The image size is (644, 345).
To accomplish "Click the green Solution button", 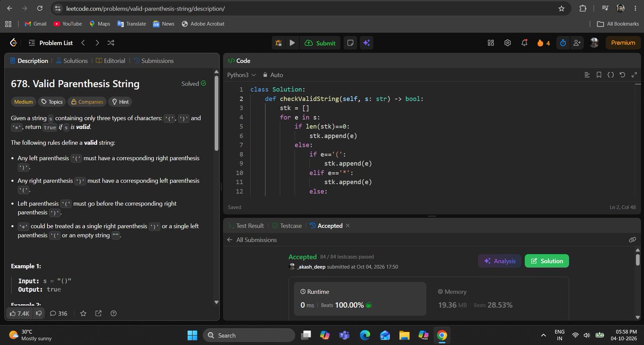I will 547,261.
